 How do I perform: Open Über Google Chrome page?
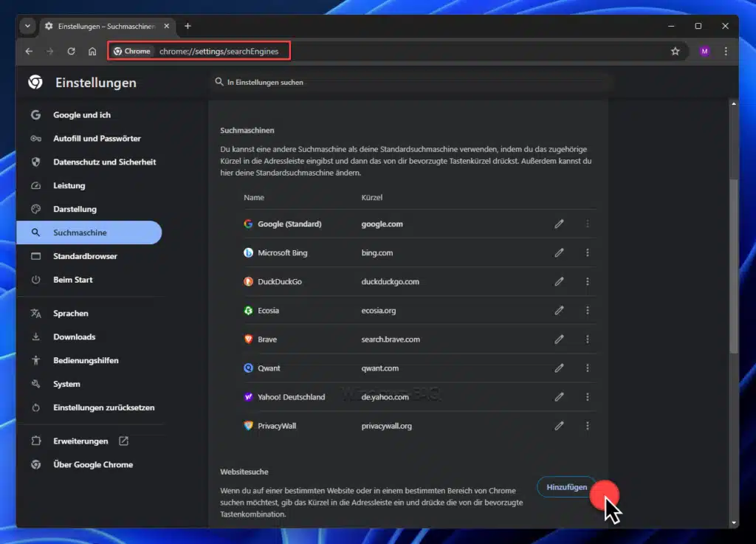point(93,464)
